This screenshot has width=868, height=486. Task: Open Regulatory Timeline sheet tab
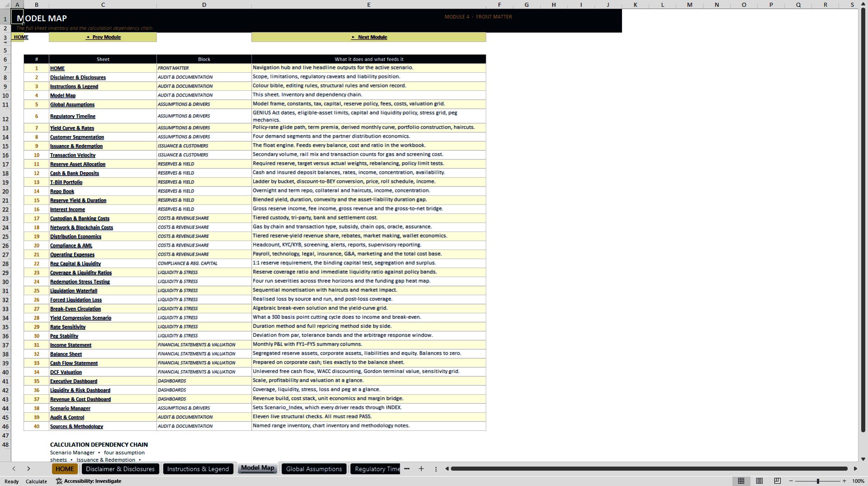[376, 469]
